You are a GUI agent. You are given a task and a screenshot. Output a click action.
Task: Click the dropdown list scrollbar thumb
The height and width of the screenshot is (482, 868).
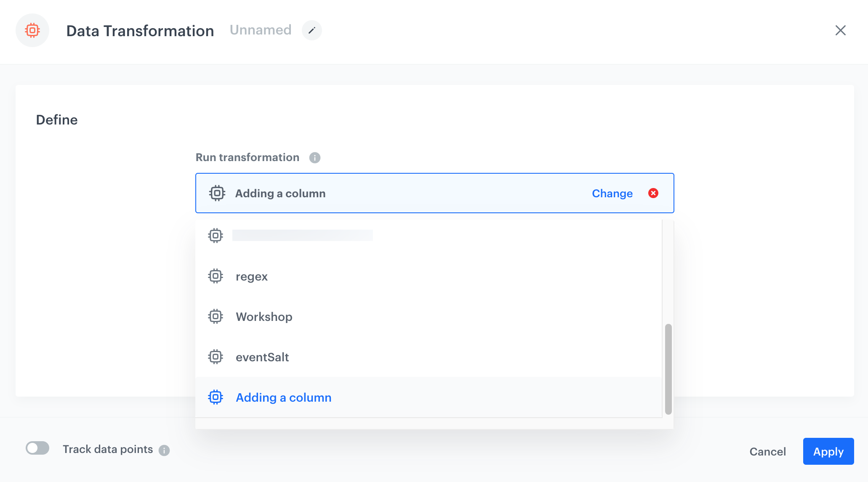coord(668,369)
